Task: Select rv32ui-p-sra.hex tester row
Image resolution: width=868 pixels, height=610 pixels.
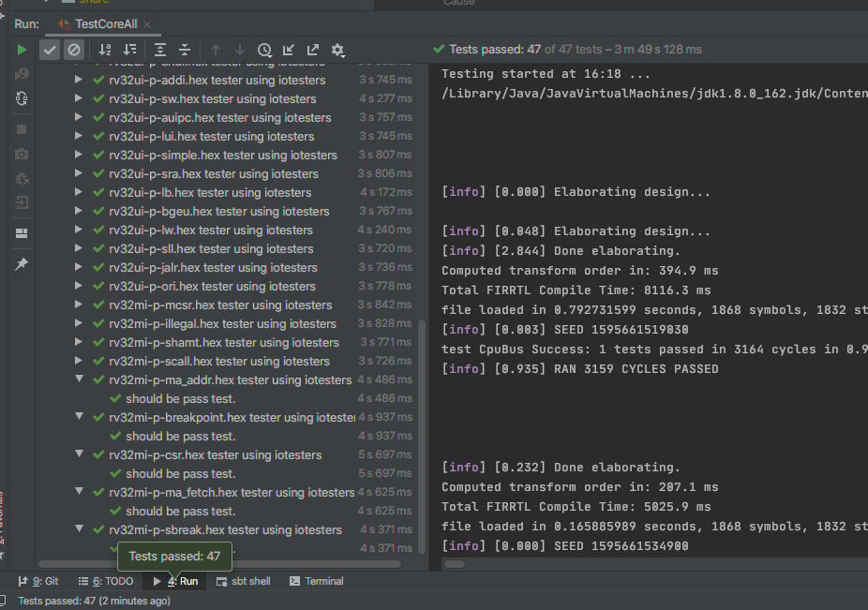Action: coord(227,173)
